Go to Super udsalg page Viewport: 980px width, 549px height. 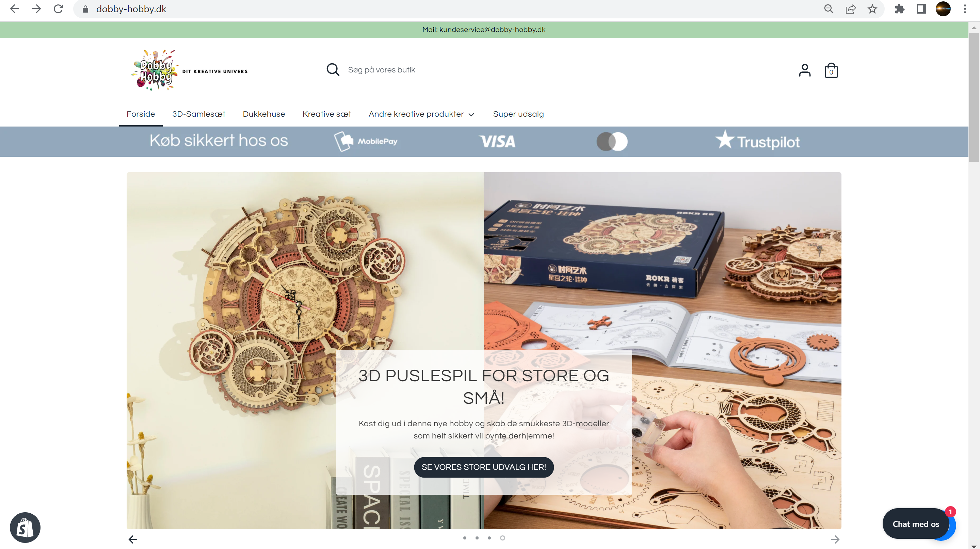(x=518, y=114)
